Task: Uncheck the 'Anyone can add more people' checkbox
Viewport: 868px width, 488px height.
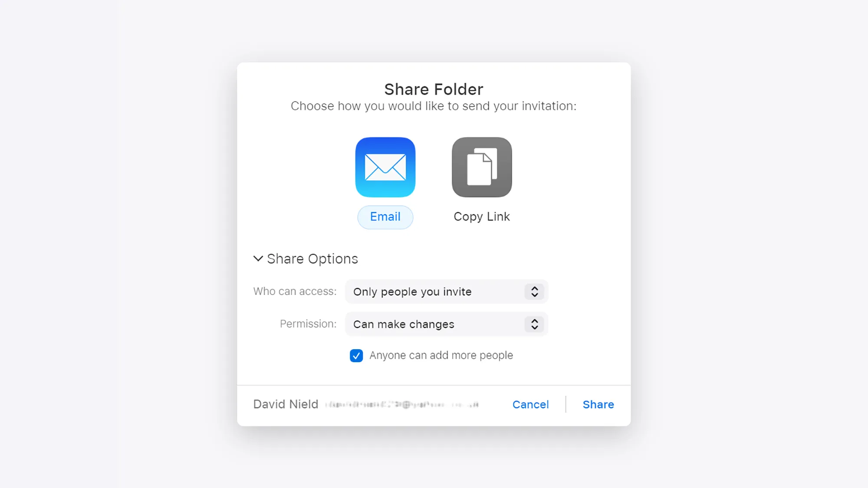Action: point(356,356)
